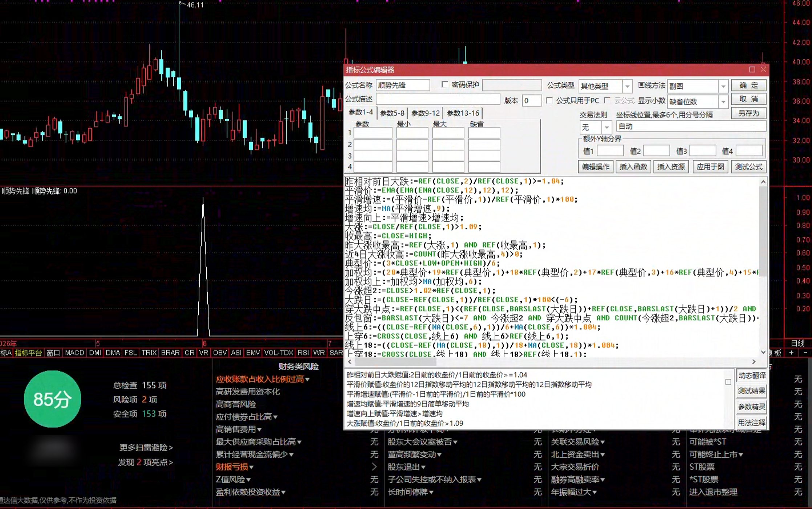Click scroll-up arrow of code editor

pyautogui.click(x=763, y=182)
